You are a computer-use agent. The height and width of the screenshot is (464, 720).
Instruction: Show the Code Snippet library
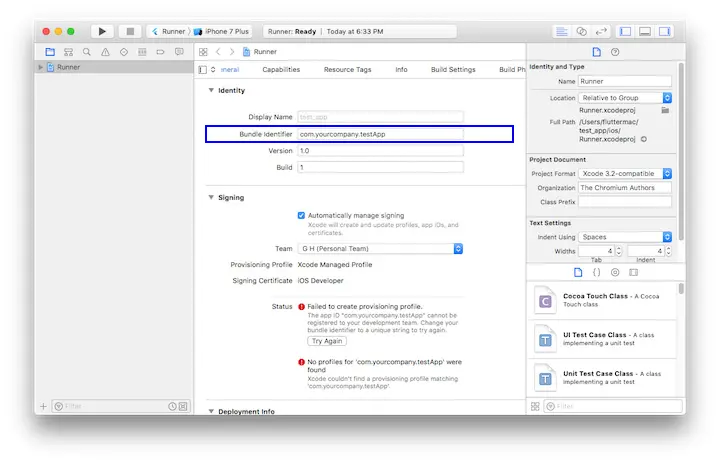596,272
